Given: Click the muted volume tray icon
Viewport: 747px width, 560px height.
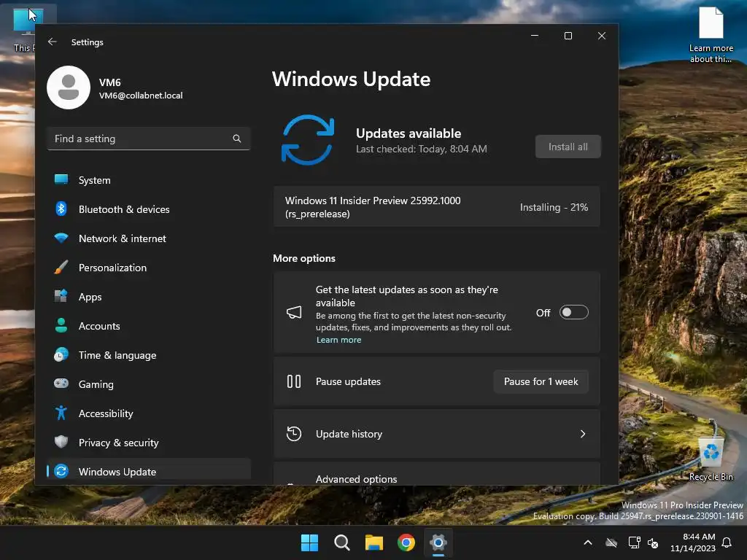Looking at the screenshot, I should click(653, 542).
